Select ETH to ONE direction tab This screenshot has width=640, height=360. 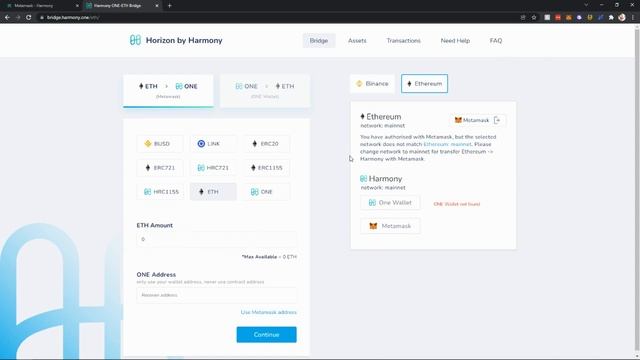(168, 91)
